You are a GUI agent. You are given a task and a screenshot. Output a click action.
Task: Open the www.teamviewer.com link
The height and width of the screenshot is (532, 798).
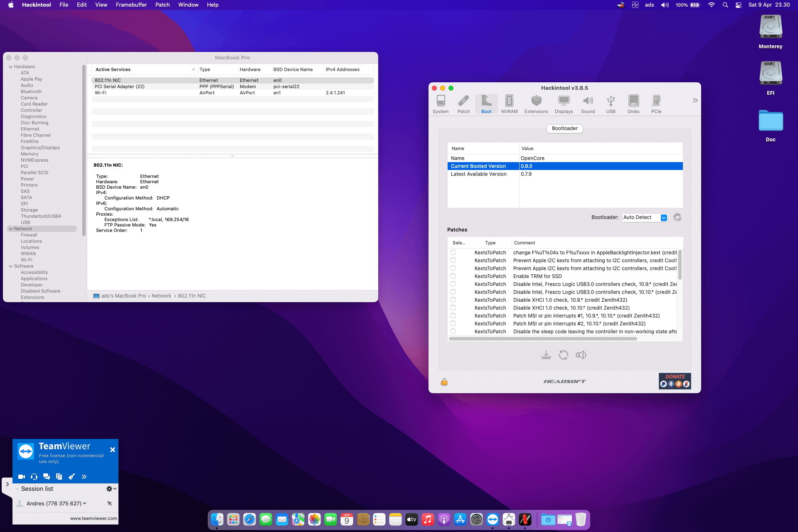[94, 518]
